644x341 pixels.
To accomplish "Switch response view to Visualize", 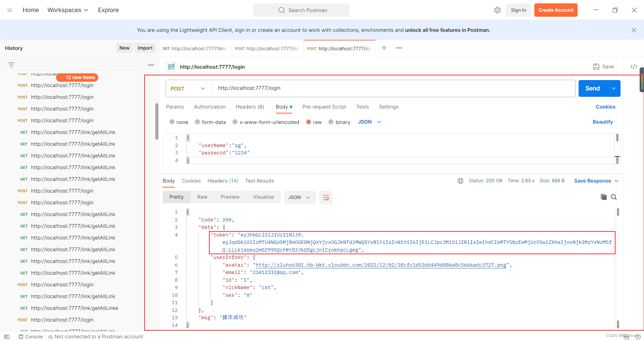I will [x=263, y=197].
